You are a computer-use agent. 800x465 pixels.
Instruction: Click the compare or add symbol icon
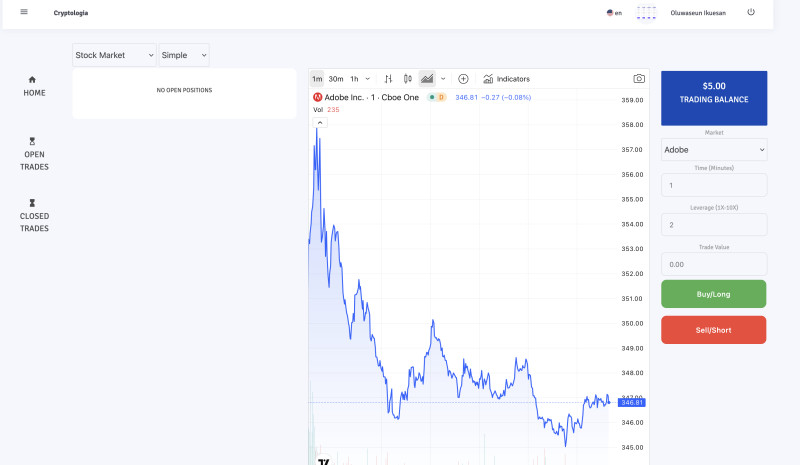point(463,78)
